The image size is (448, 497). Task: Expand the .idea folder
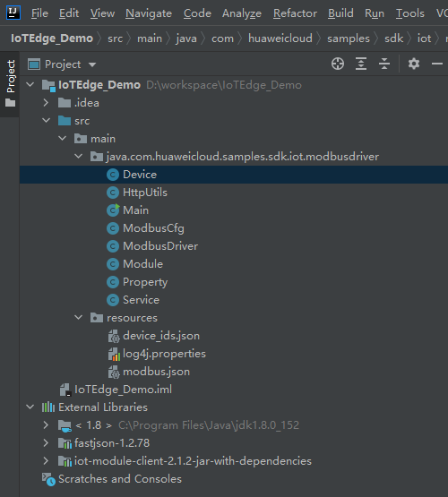tap(47, 103)
